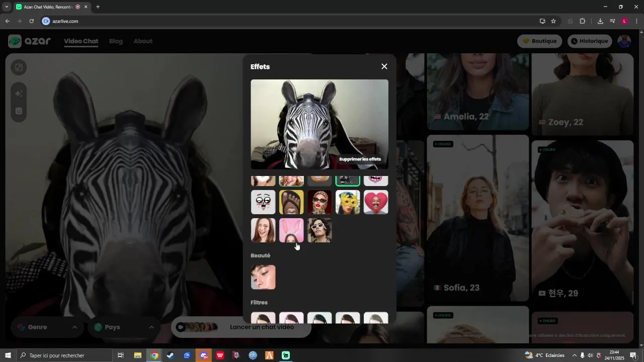
Task: Open 현우, 29 profile card
Action: [582, 224]
